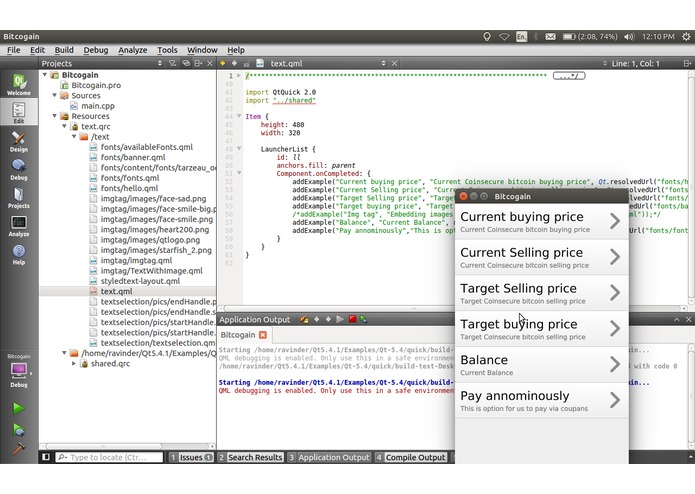
Task: Show the Compile Output pane
Action: (410, 457)
